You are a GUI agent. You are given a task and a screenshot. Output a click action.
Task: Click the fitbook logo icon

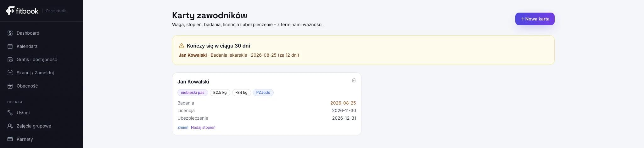pos(10,11)
